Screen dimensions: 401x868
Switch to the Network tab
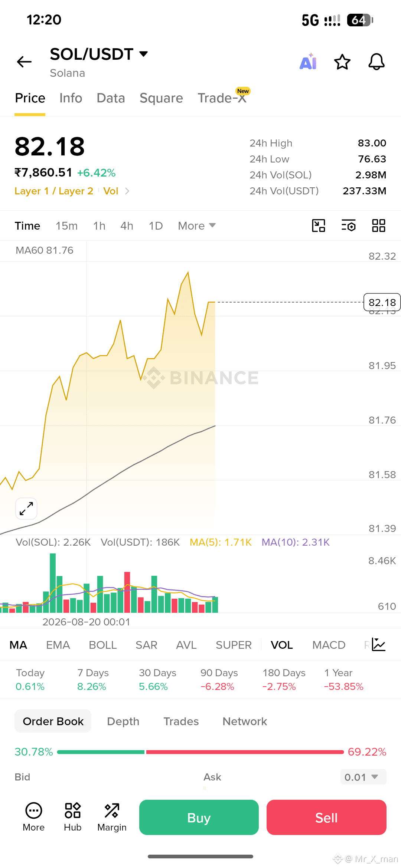point(245,721)
